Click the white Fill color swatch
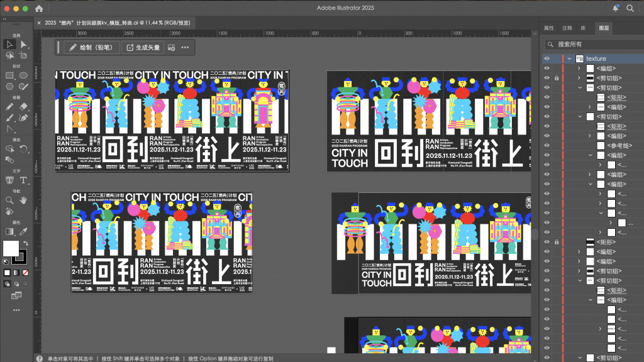This screenshot has height=362, width=644. click(11, 248)
